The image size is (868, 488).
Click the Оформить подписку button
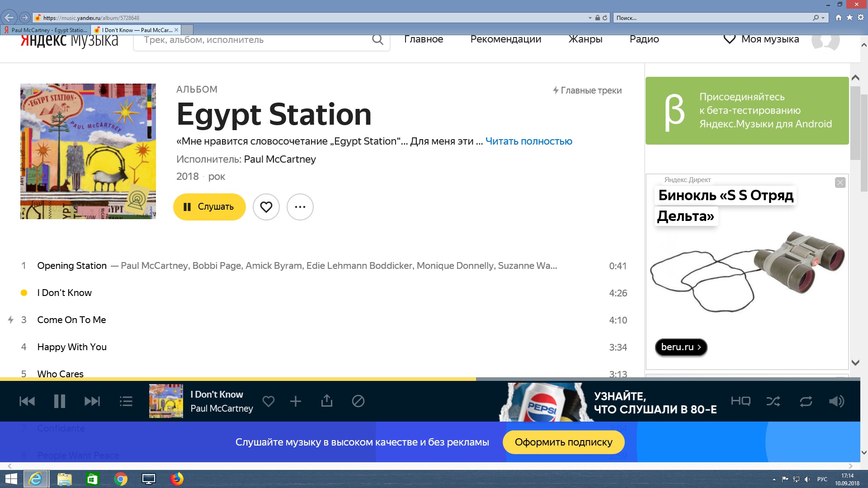[x=563, y=442]
